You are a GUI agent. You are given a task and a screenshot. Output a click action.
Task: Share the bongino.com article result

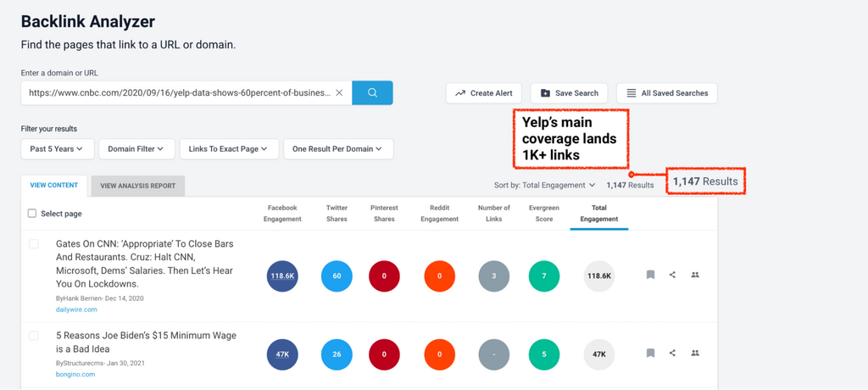pyautogui.click(x=672, y=353)
